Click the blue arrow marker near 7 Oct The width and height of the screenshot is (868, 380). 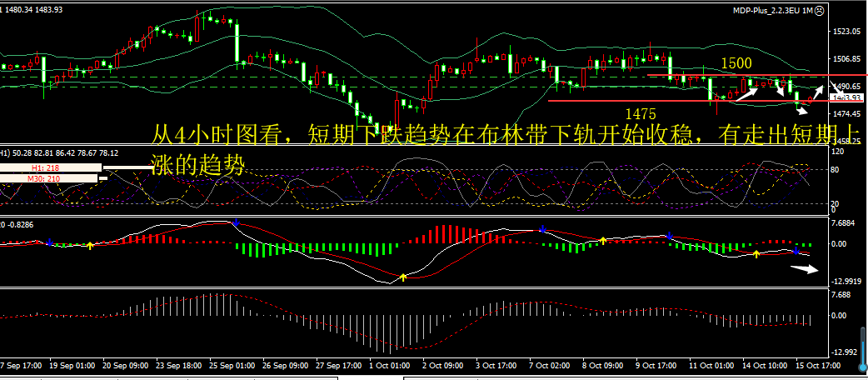(542, 229)
